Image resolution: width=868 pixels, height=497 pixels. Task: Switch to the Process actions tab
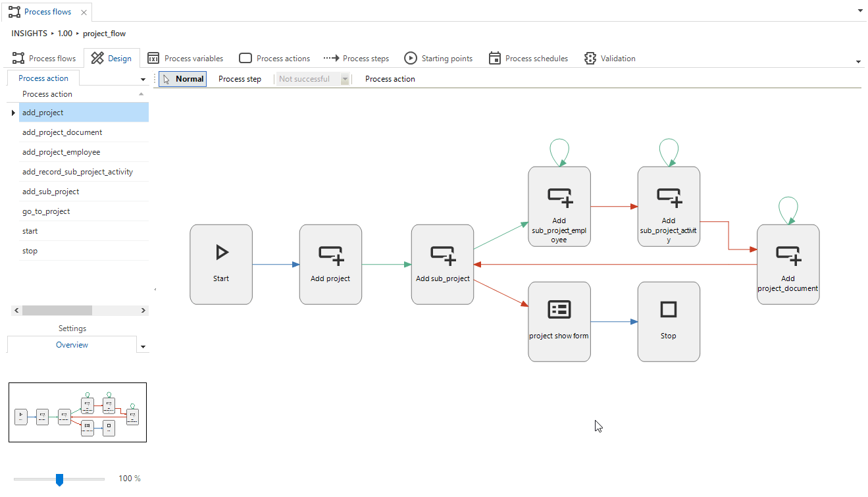coord(274,59)
